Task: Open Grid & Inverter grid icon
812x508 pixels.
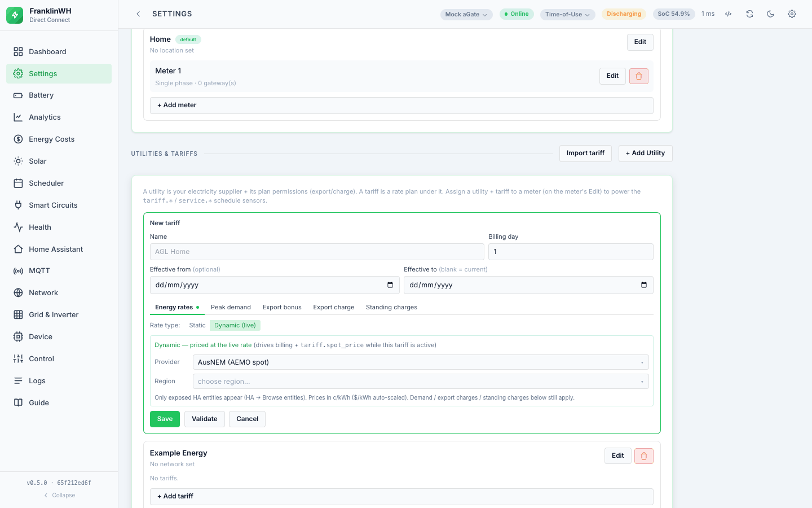Action: coord(18,315)
